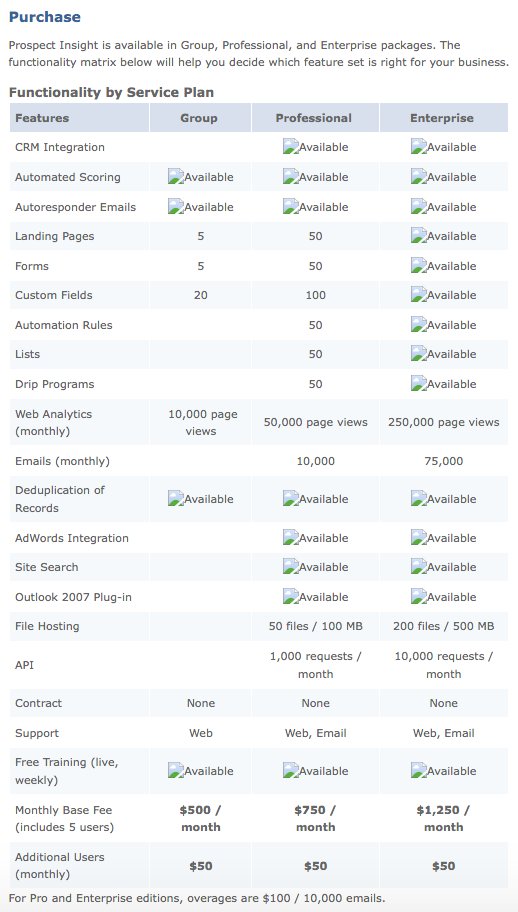The height and width of the screenshot is (912, 518).
Task: Click Available icon for Autoresponder Emails under Enterprise
Action: tap(444, 207)
